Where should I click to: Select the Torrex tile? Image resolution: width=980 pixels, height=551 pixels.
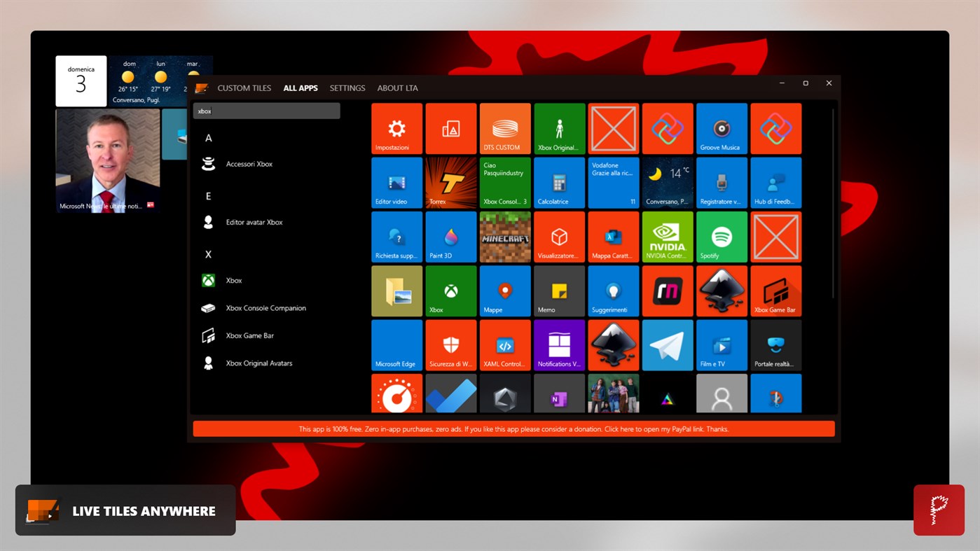click(x=450, y=182)
